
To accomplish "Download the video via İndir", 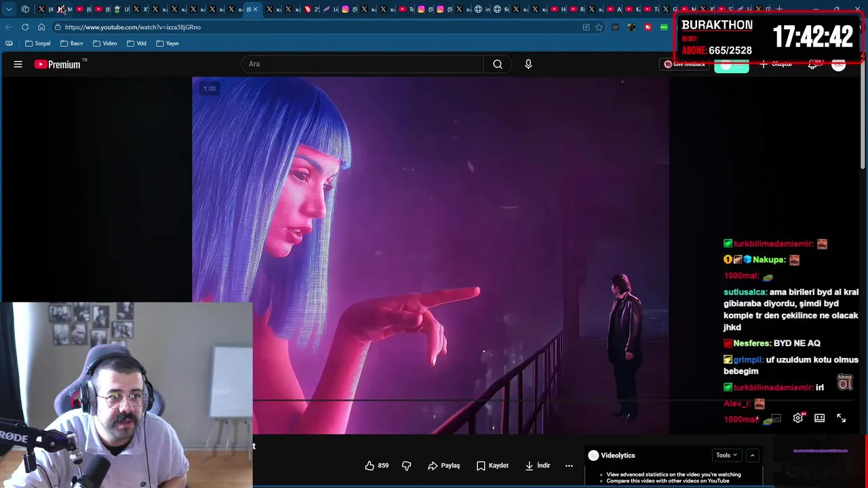I will [x=537, y=466].
